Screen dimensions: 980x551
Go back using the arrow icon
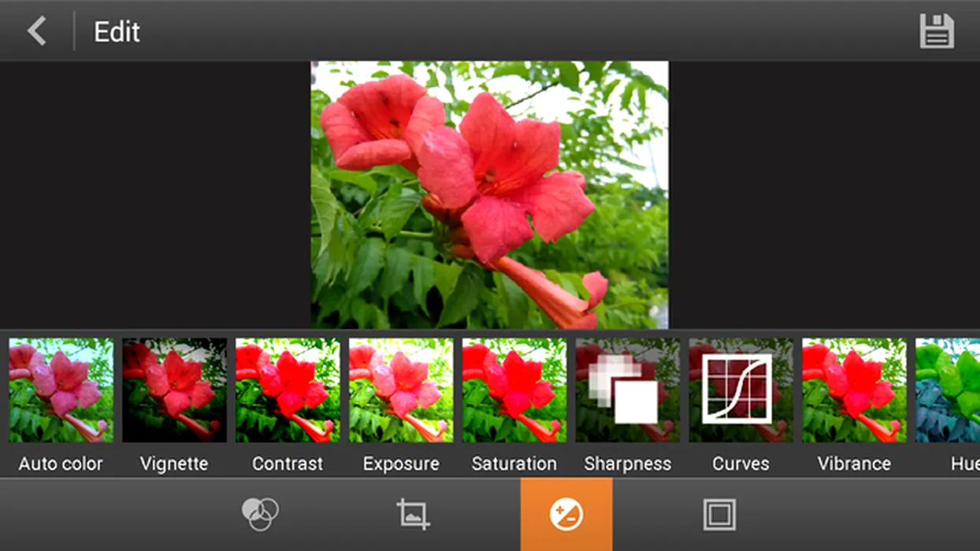37,31
